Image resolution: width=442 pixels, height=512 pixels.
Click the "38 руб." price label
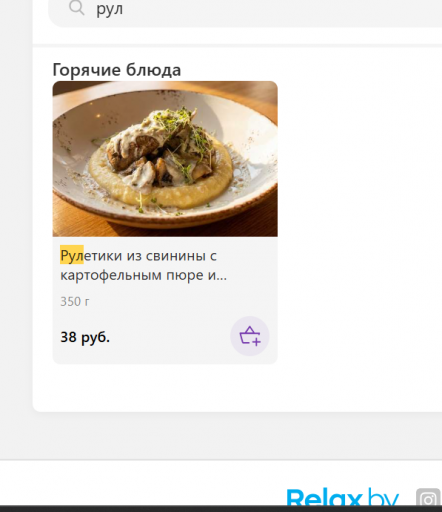coord(85,337)
